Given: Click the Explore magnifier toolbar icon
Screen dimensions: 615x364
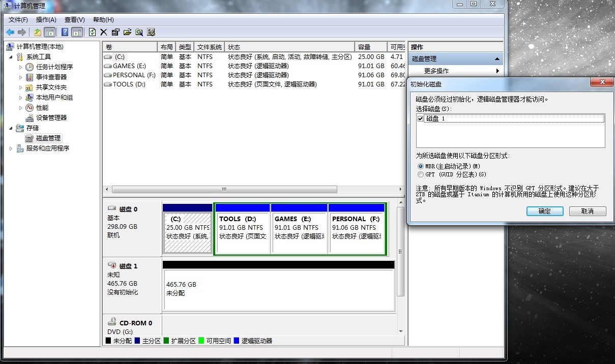Looking at the screenshot, I should [x=139, y=32].
